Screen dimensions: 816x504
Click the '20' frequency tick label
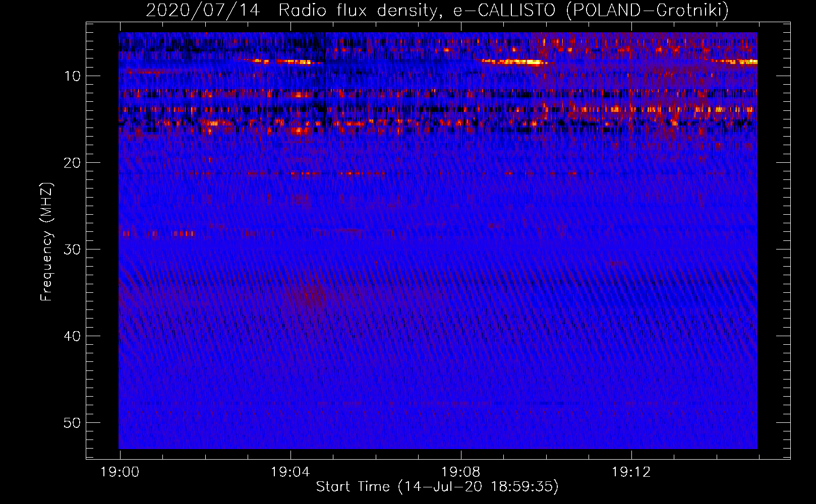(x=73, y=163)
